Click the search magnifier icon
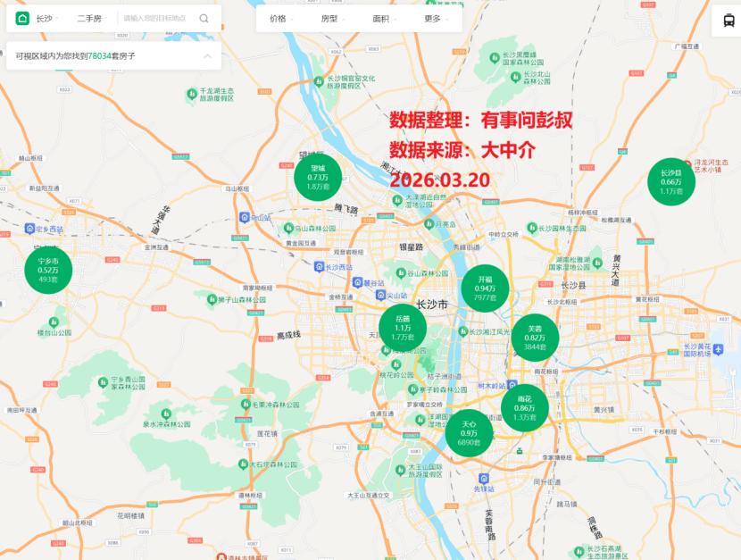Screen dimensions: 741x560 [204, 18]
